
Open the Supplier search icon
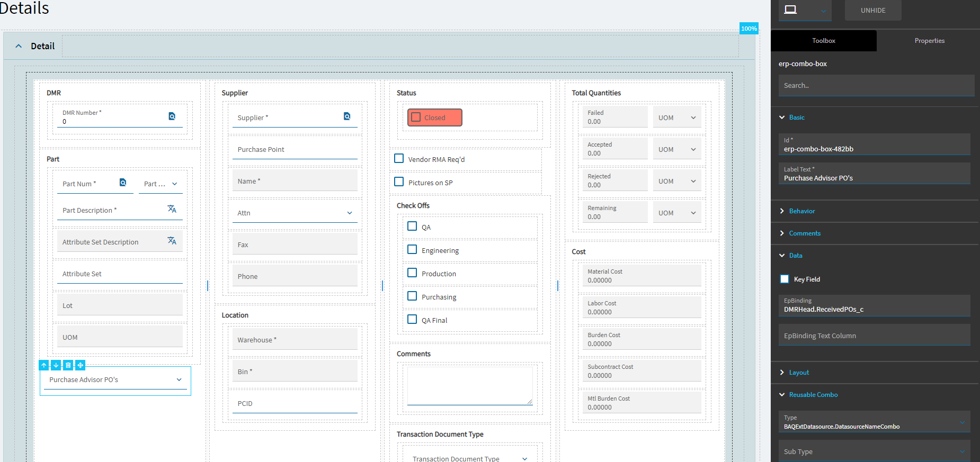coord(347,116)
